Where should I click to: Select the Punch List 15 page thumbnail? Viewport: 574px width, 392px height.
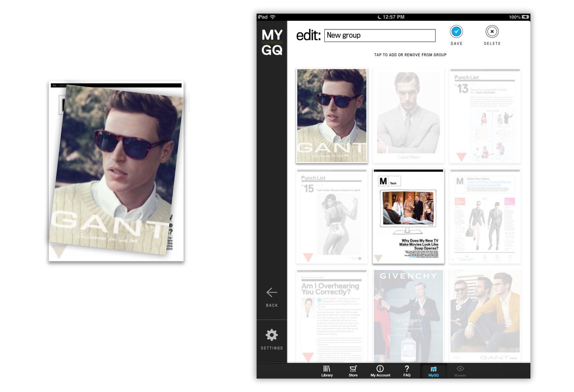coord(332,216)
